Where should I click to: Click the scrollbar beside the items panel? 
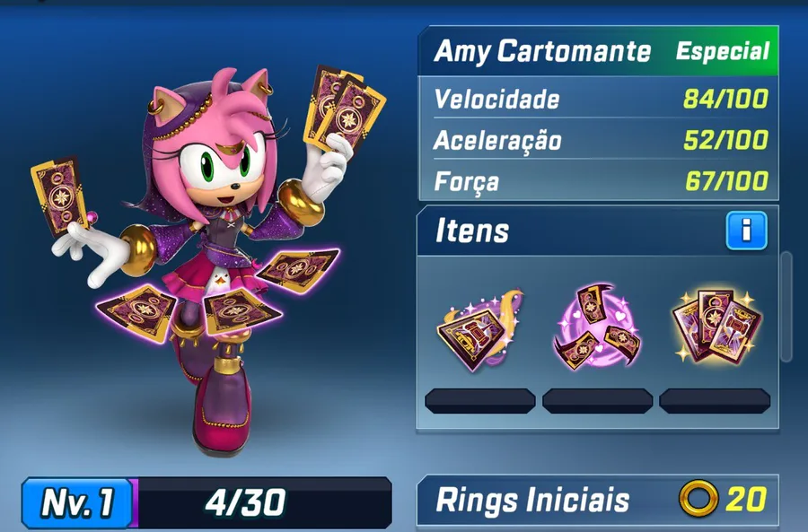[x=786, y=307]
